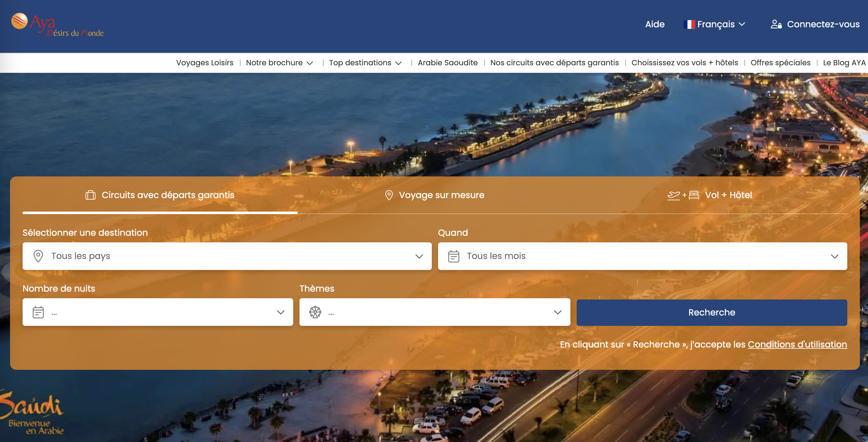Click the calendar icon in Quand field
Image resolution: width=868 pixels, height=442 pixels.
(x=453, y=256)
